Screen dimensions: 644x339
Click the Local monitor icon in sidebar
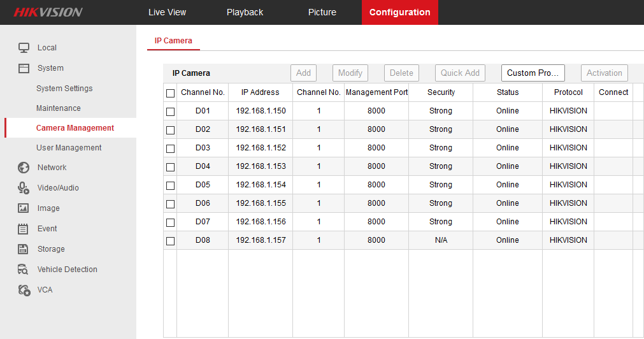24,48
